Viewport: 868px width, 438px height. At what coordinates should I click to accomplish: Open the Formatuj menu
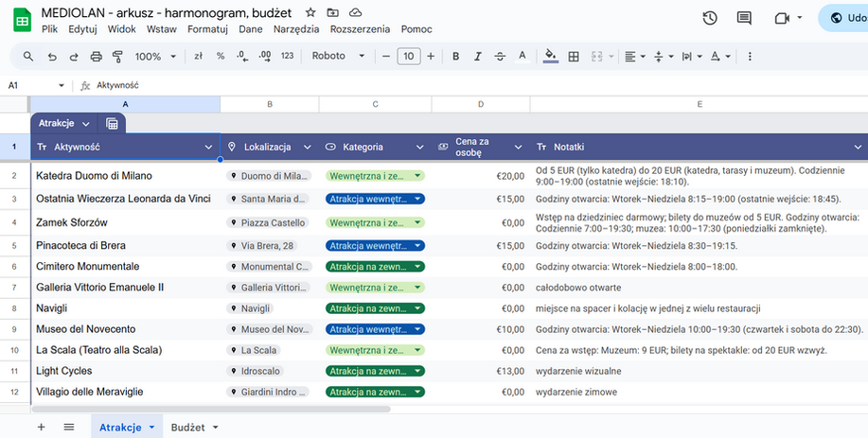pyautogui.click(x=207, y=29)
